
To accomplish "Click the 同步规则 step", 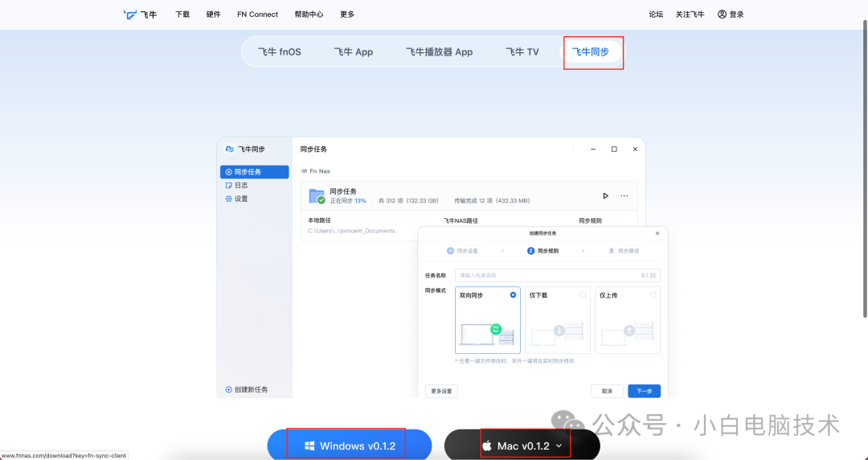I will pyautogui.click(x=543, y=251).
